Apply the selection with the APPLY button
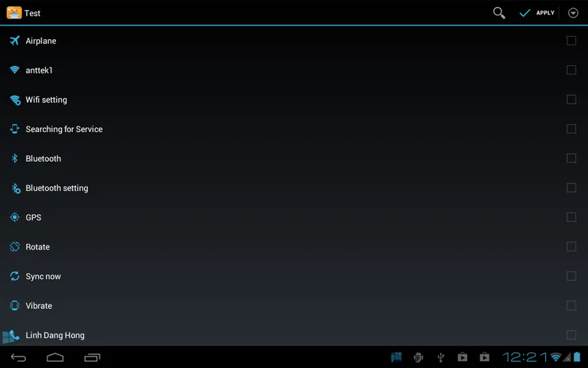 coord(537,13)
